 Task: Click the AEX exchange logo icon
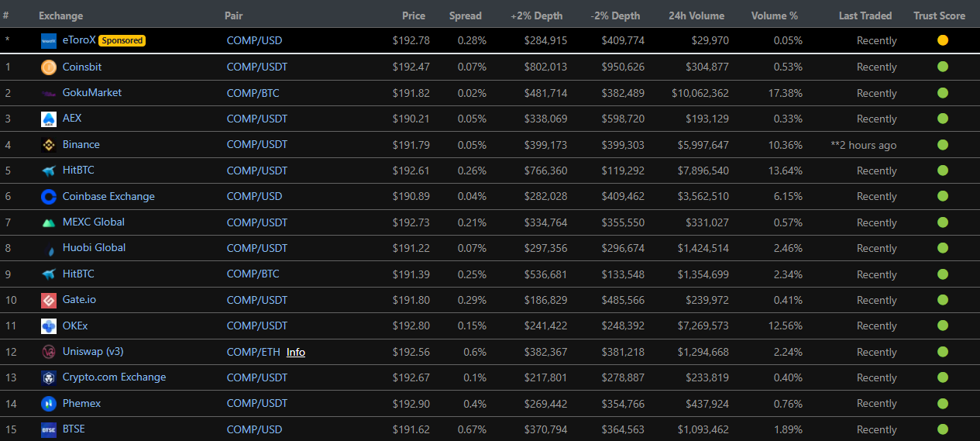pos(49,119)
